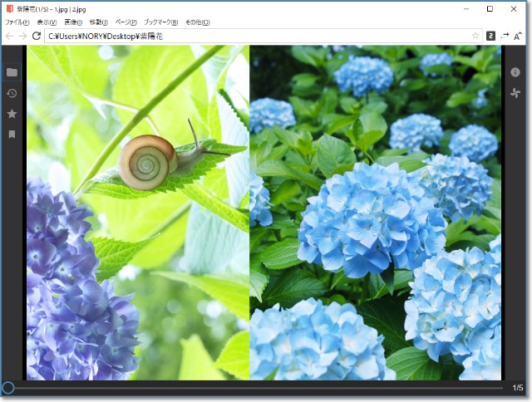Screen dimensions: 532x402
Task: Go back to the previous book
Action: (9, 36)
